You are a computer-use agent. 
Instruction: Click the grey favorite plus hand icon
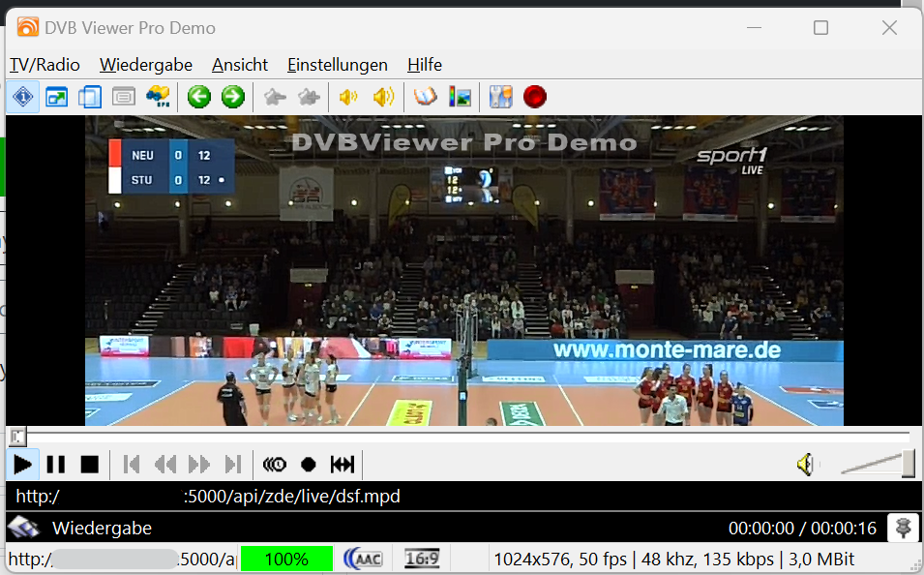309,97
